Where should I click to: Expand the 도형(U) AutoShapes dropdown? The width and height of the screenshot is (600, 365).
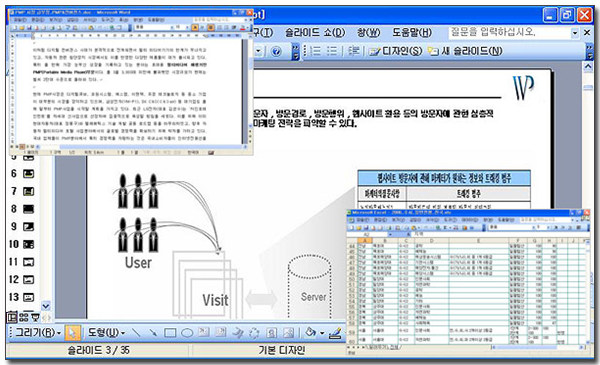click(x=106, y=333)
